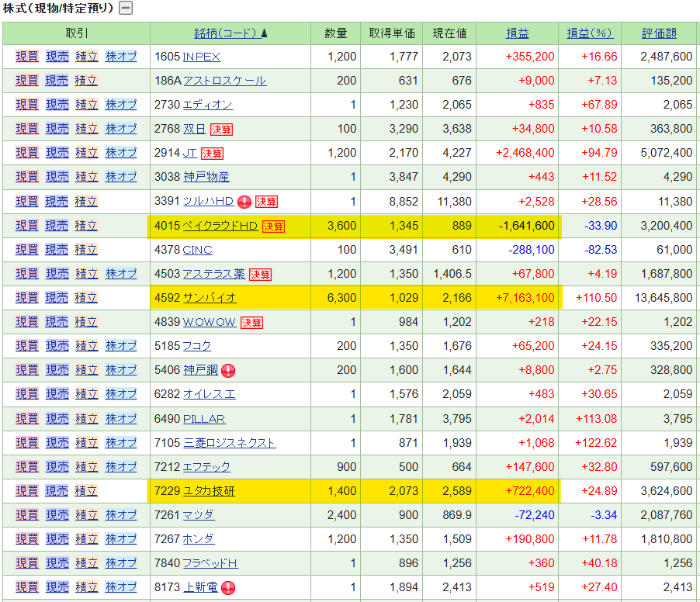Open the マツダ stock link
The image size is (700, 602).
199,515
